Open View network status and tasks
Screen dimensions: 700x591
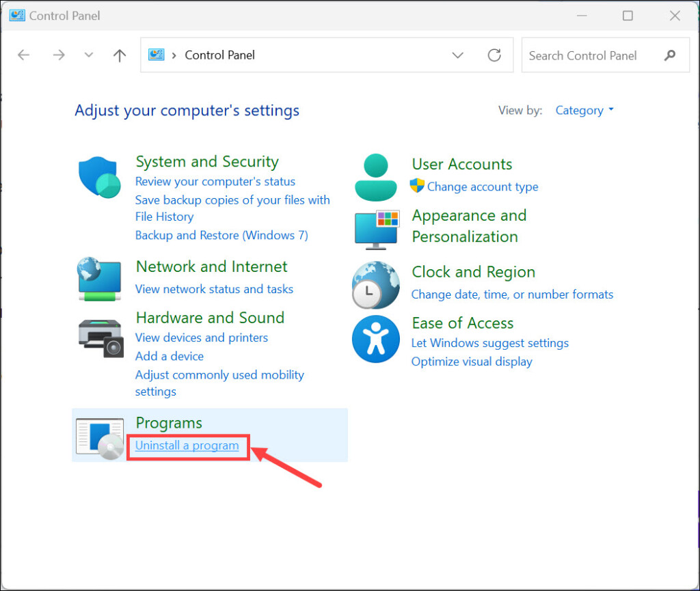pos(214,289)
